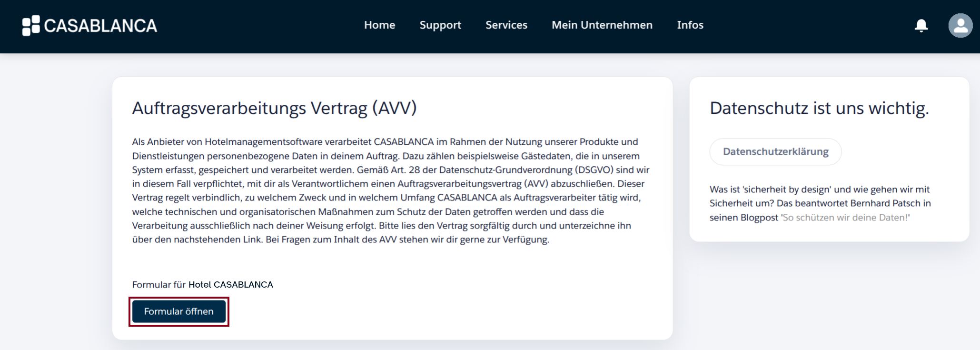Follow the 'So schützen wir deine Daten!' link
Viewport: 980px width, 350px height.
[846, 218]
